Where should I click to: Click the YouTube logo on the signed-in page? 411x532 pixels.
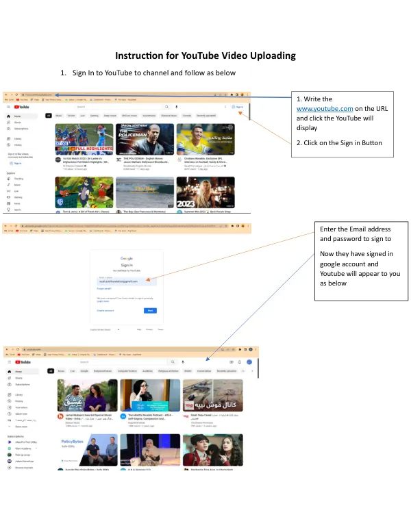click(x=23, y=362)
